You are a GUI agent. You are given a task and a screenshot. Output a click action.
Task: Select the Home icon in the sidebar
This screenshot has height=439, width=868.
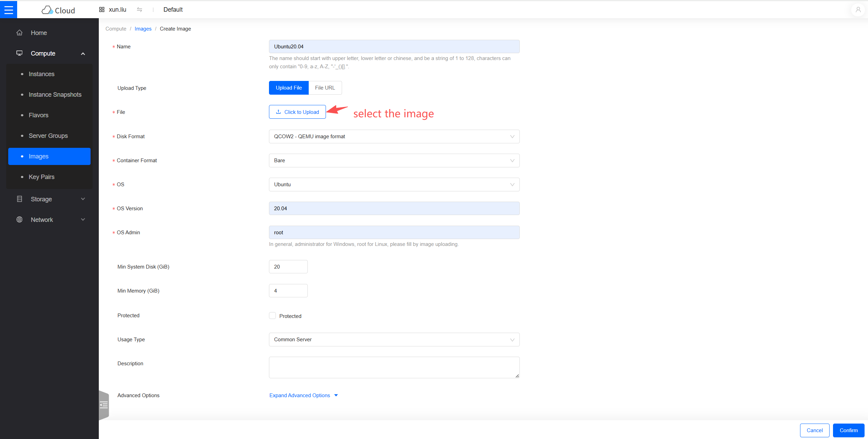(x=20, y=33)
